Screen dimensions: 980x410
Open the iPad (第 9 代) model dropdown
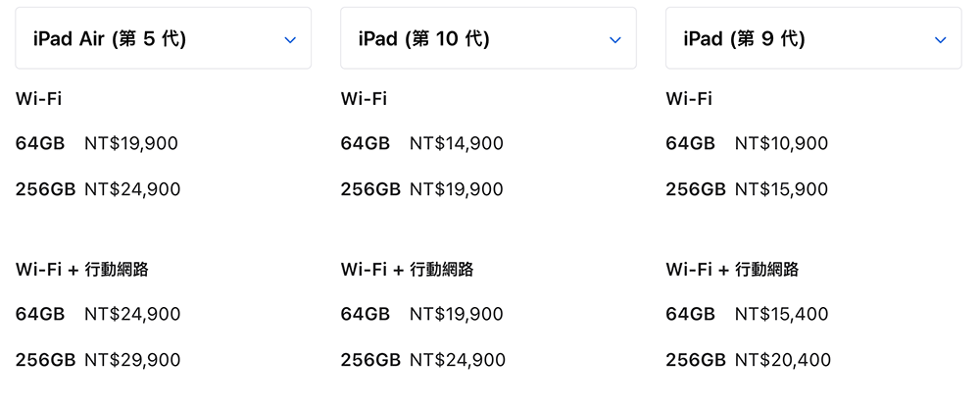pyautogui.click(x=813, y=39)
